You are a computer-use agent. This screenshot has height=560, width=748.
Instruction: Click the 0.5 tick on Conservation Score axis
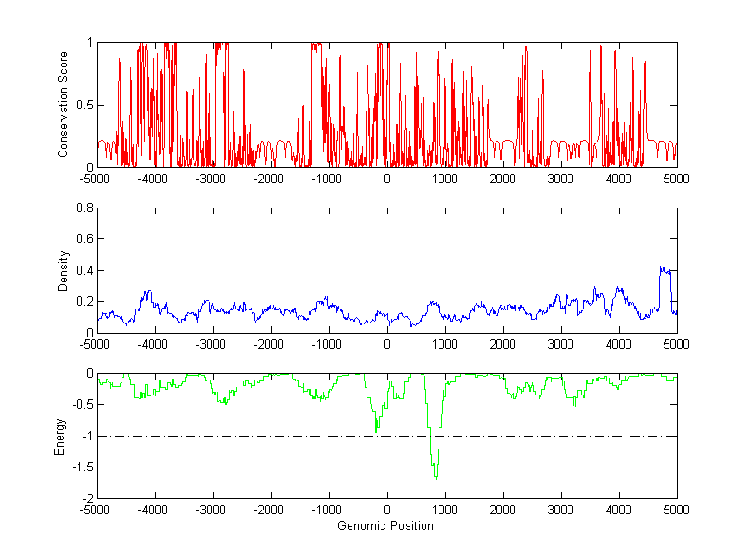(x=83, y=105)
